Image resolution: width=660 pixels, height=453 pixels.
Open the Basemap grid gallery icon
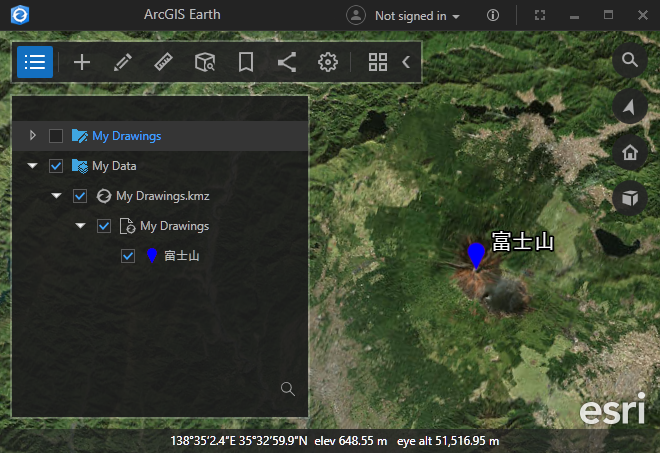[378, 62]
